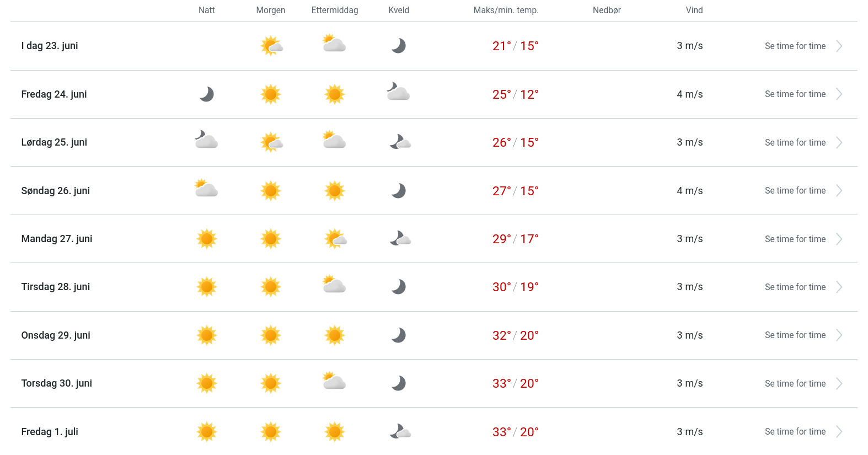This screenshot has height=455, width=868.
Task: Click the afternoon cloud icon for Tirsdag 28. juni
Action: 334,285
